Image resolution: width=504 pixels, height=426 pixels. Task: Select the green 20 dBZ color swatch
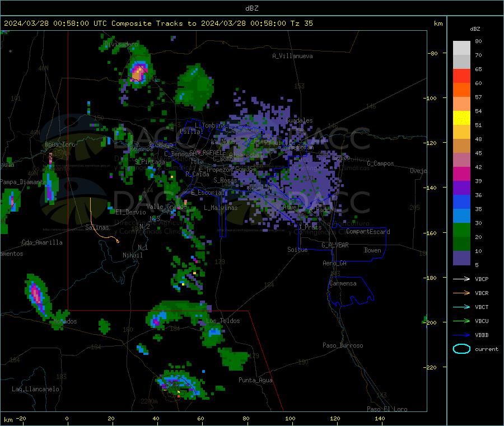pyautogui.click(x=461, y=230)
